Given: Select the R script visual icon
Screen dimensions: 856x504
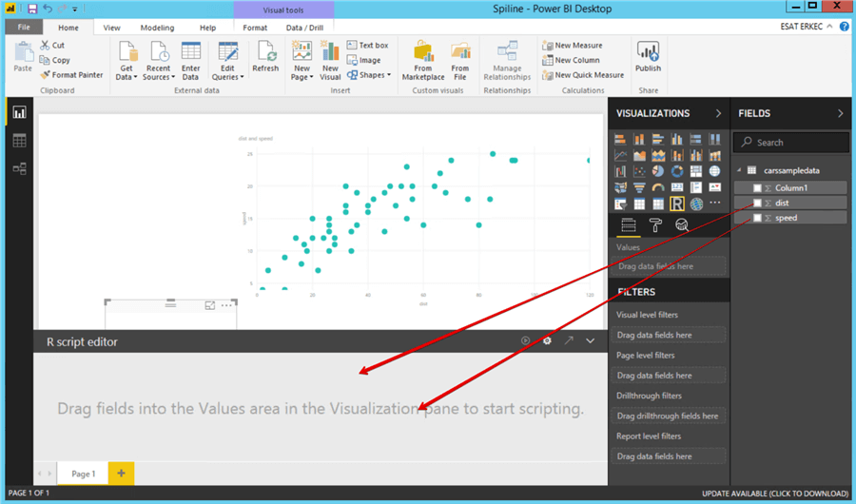Looking at the screenshot, I should 677,204.
